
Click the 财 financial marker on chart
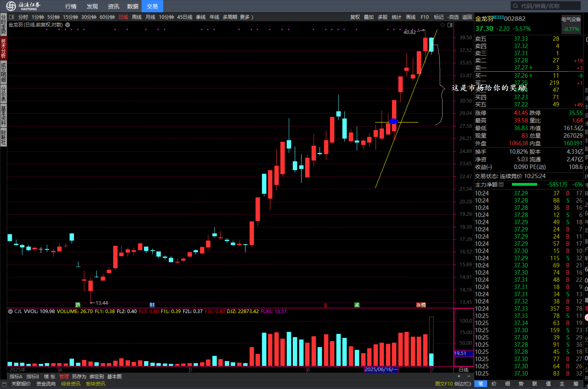click(x=152, y=305)
